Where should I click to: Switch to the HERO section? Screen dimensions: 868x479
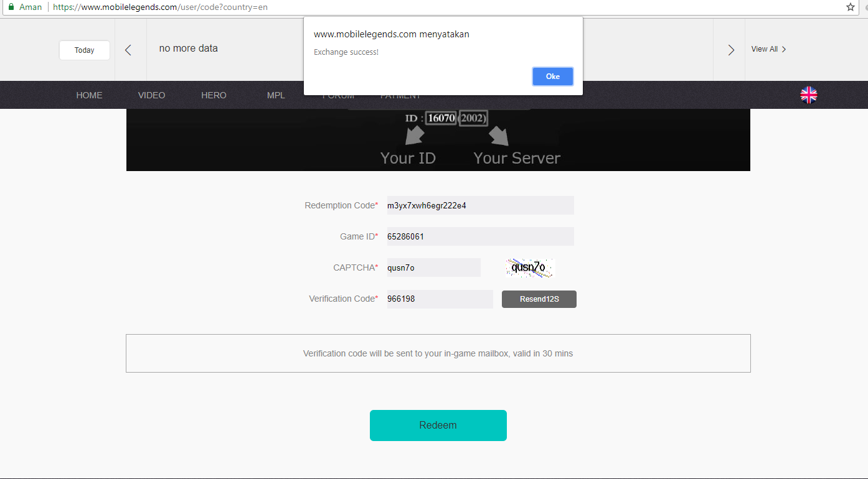[214, 95]
